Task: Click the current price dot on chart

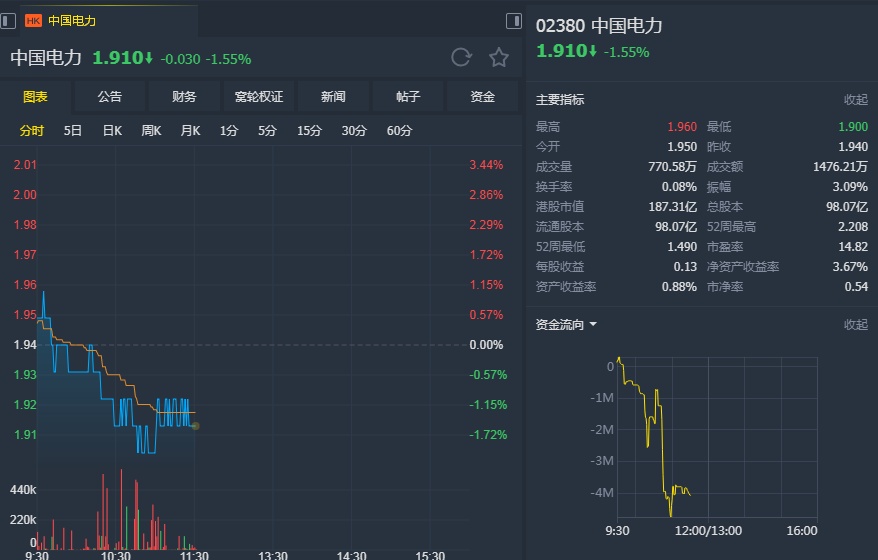Action: [195, 426]
